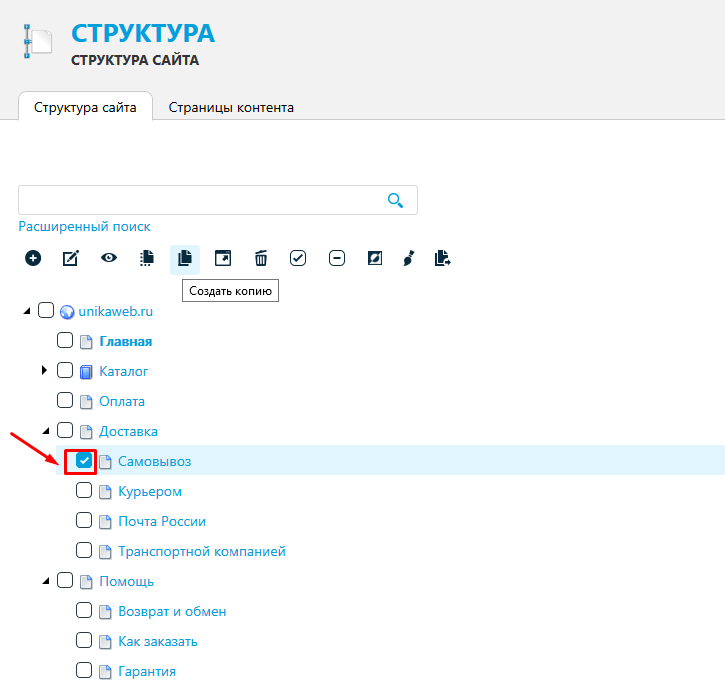This screenshot has width=725, height=689.
Task: Tick the Главная page checkbox
Action: pos(65,340)
